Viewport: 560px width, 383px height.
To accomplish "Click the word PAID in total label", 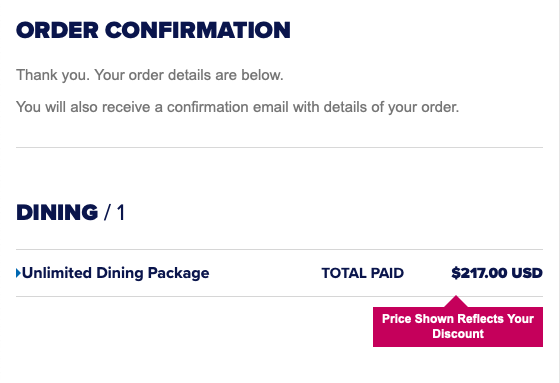I will coord(387,273).
